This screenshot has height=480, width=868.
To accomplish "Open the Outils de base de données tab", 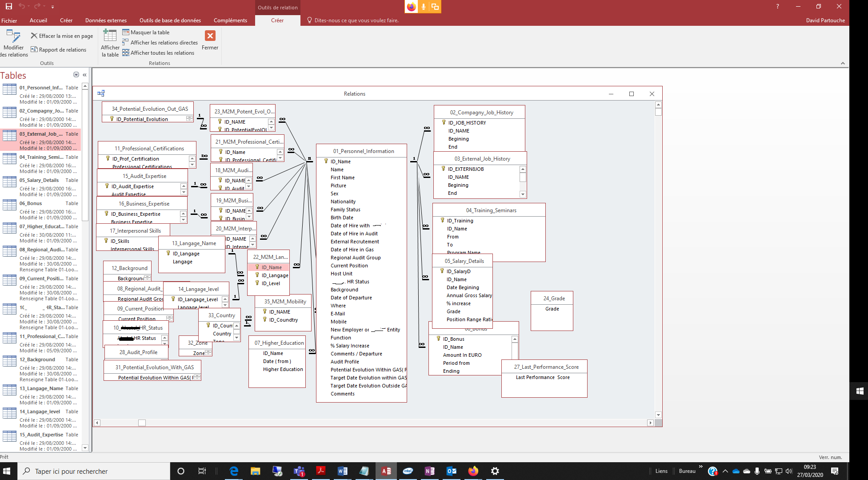I will (x=170, y=20).
